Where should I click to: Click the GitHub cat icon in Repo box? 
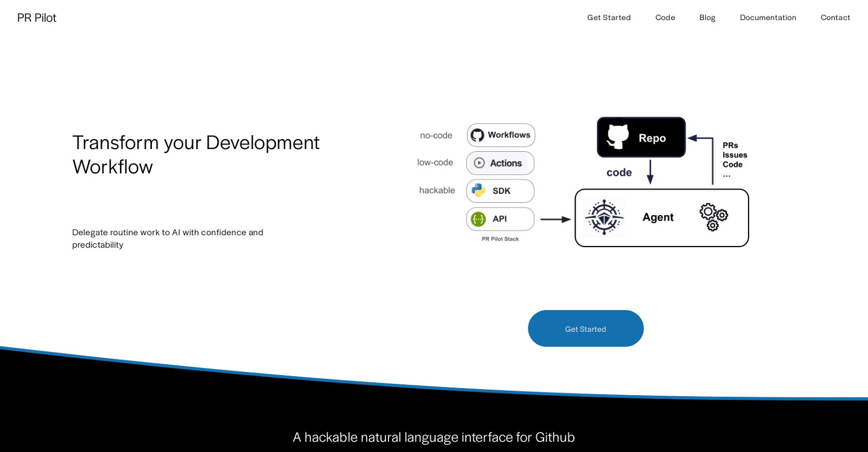tap(618, 137)
